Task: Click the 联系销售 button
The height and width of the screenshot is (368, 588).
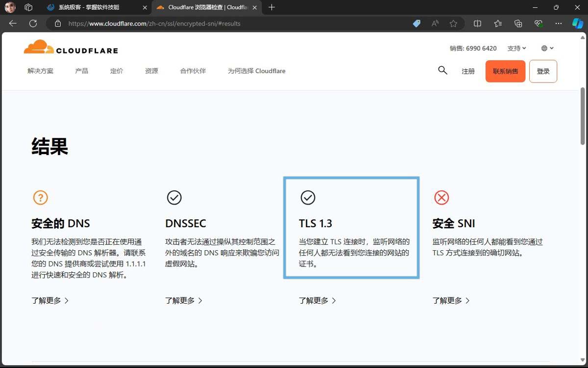Action: 505,71
